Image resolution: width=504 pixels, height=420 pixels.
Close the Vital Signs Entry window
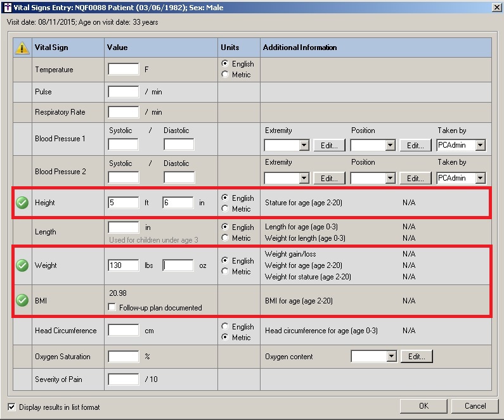pyautogui.click(x=494, y=7)
